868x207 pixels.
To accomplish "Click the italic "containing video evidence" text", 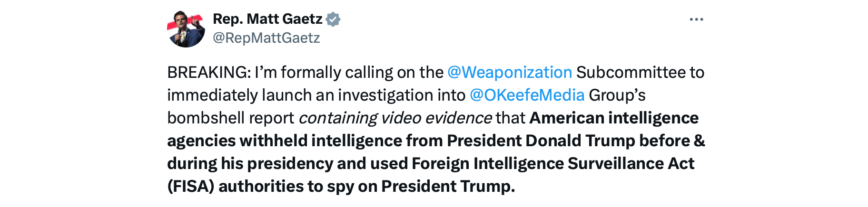I will (395, 118).
